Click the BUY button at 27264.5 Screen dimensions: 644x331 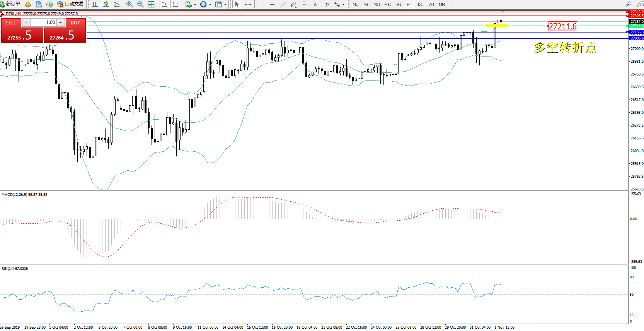click(x=65, y=36)
